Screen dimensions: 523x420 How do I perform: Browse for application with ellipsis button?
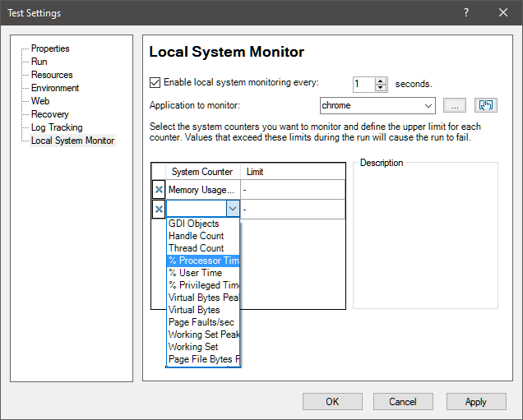[454, 106]
